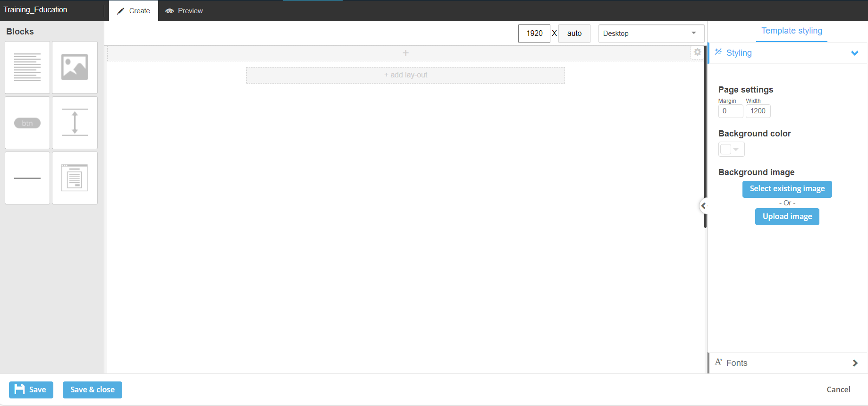The width and height of the screenshot is (868, 406).
Task: Click the Upload image button
Action: point(787,217)
